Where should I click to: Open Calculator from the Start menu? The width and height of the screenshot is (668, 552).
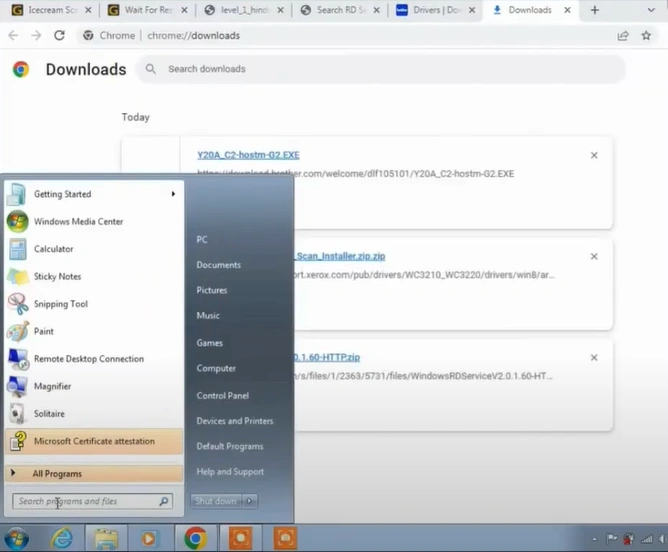(x=53, y=249)
